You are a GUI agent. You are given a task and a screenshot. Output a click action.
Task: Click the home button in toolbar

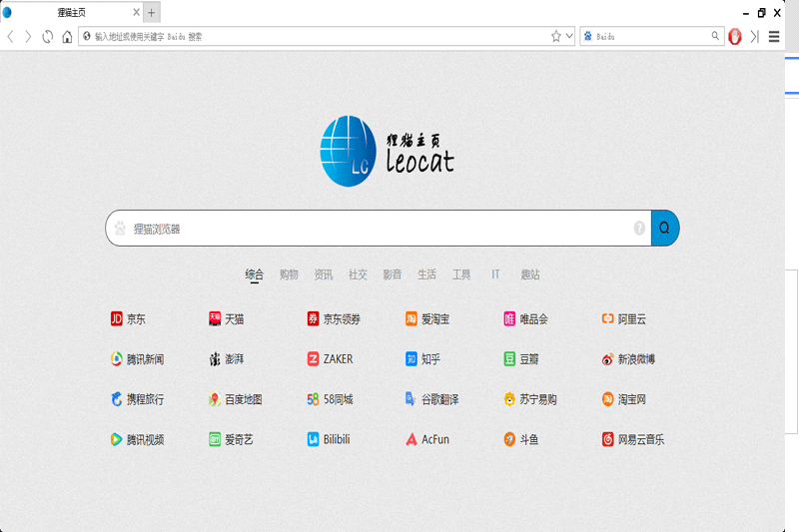67,37
